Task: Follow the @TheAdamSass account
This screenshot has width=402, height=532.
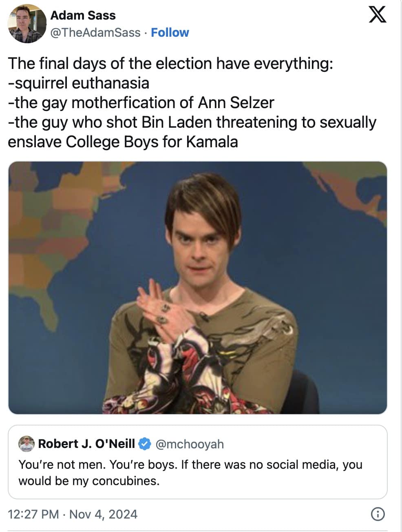Action: (x=170, y=33)
